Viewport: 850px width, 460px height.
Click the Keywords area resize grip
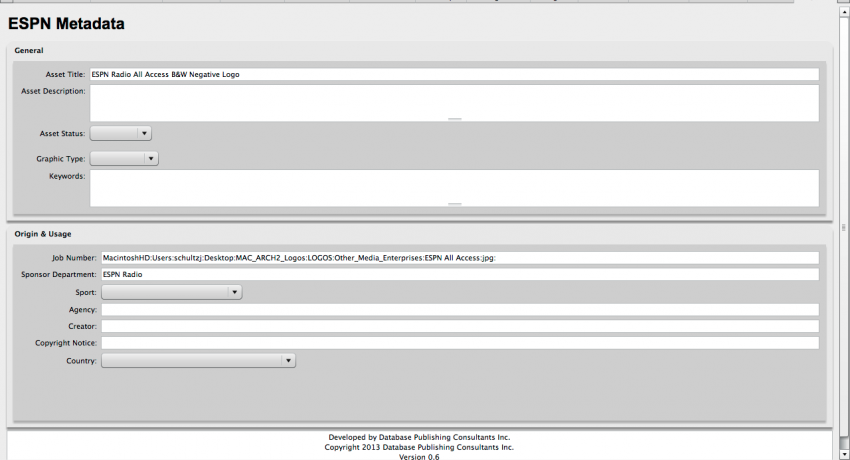pos(455,204)
